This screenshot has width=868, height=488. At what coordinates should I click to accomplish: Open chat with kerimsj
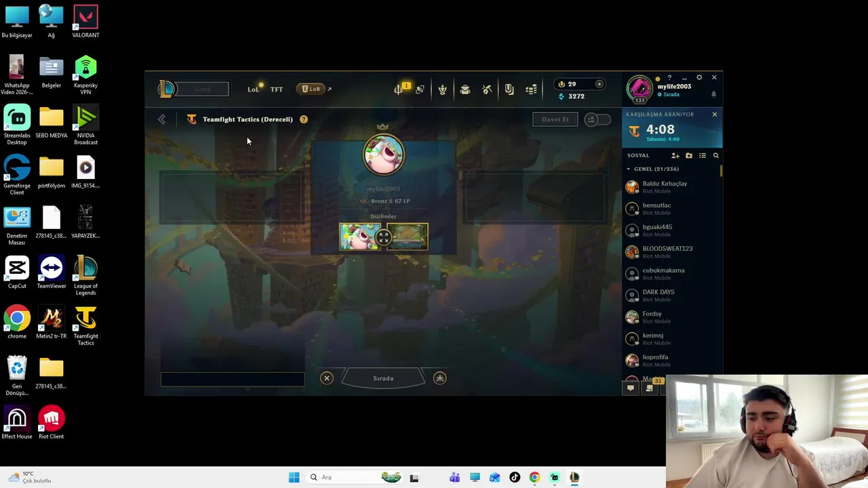671,338
